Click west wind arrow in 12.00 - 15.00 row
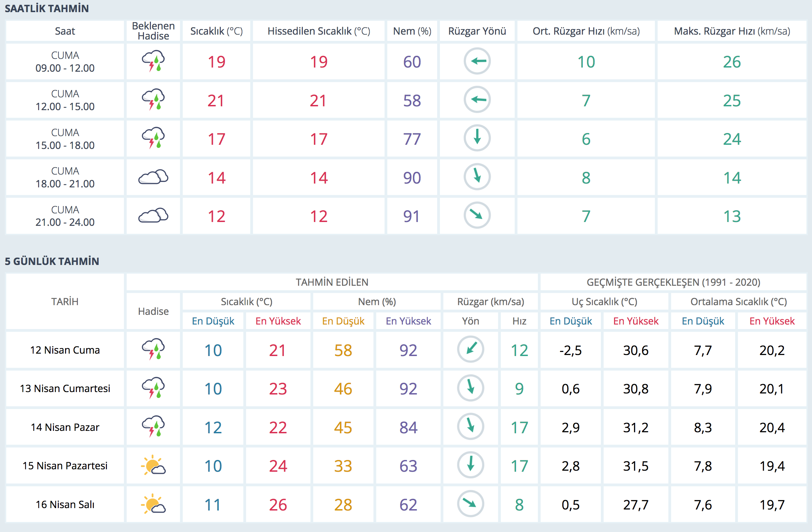Image resolution: width=812 pixels, height=532 pixels. coord(477,100)
